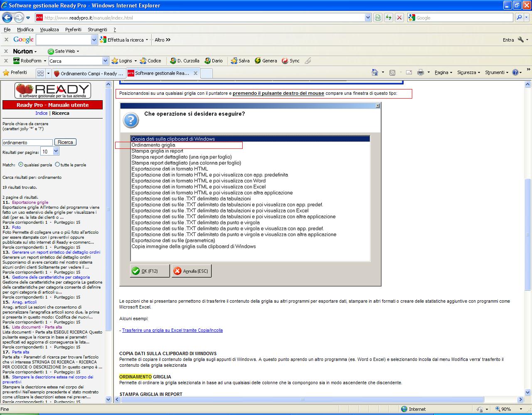Click Genera in the RoboForm toolbar
Screen dimensions: 532x415
click(x=266, y=61)
